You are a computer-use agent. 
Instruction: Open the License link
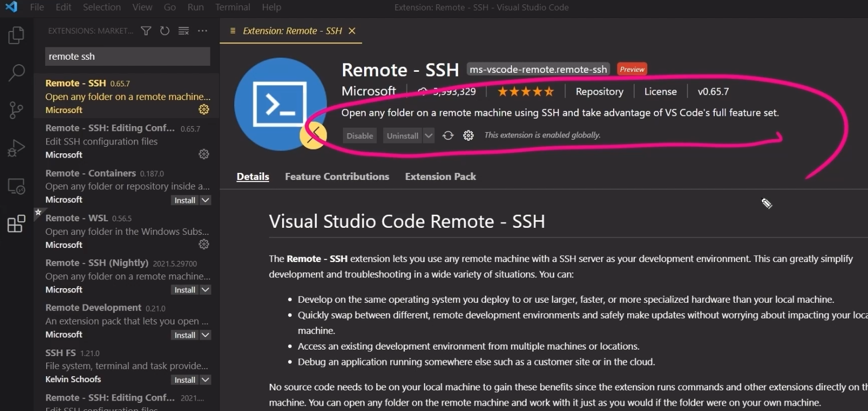pyautogui.click(x=660, y=91)
